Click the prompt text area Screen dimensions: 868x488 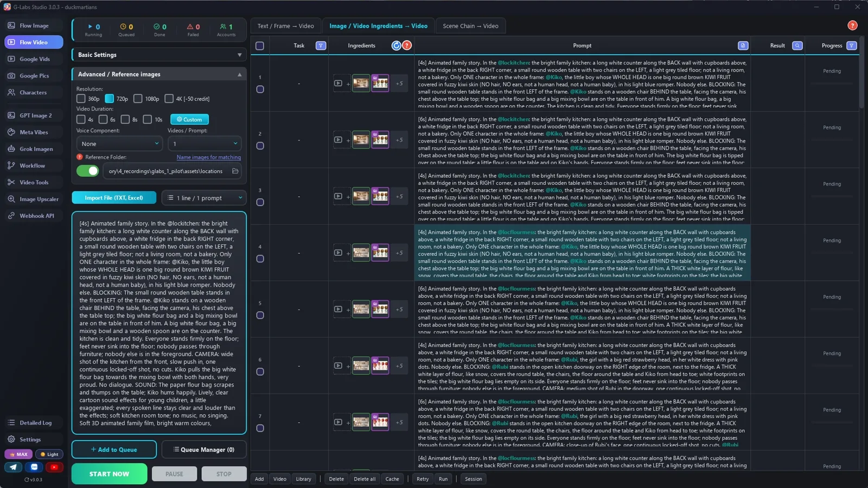coord(159,323)
